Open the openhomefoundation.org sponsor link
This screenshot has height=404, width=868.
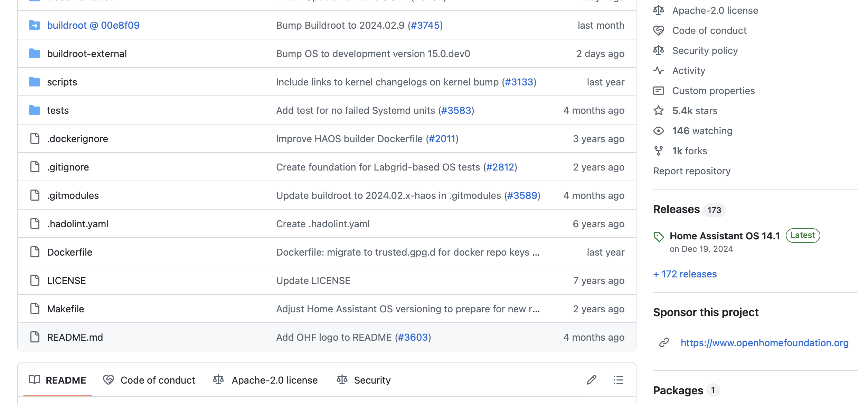[x=764, y=343]
